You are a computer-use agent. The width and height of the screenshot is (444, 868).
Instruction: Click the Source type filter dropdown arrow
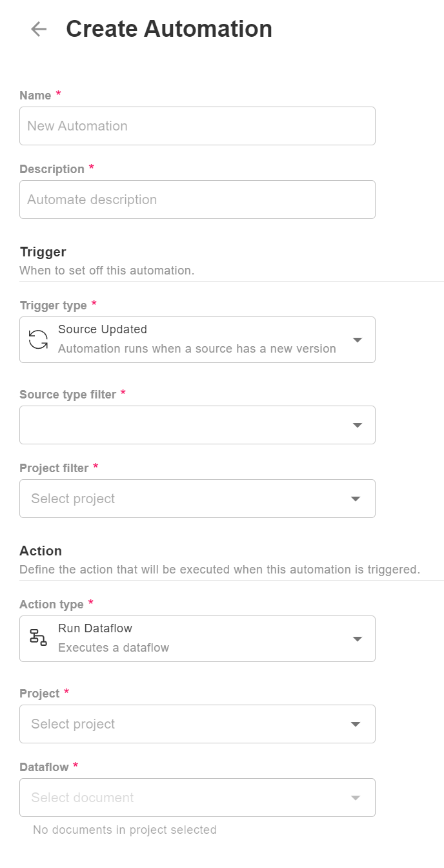point(357,425)
